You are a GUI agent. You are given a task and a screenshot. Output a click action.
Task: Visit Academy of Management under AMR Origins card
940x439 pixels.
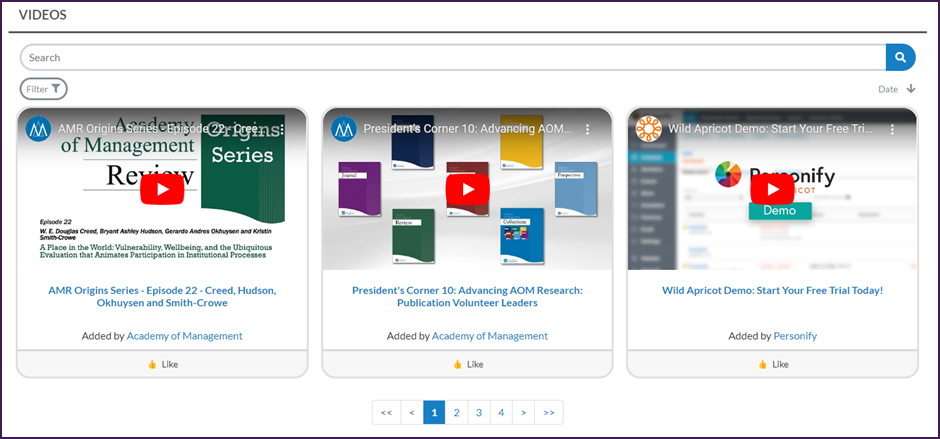point(185,336)
